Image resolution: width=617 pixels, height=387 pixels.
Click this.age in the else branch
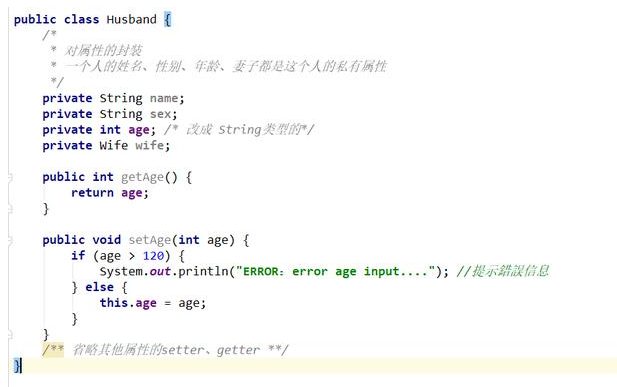[128, 303]
